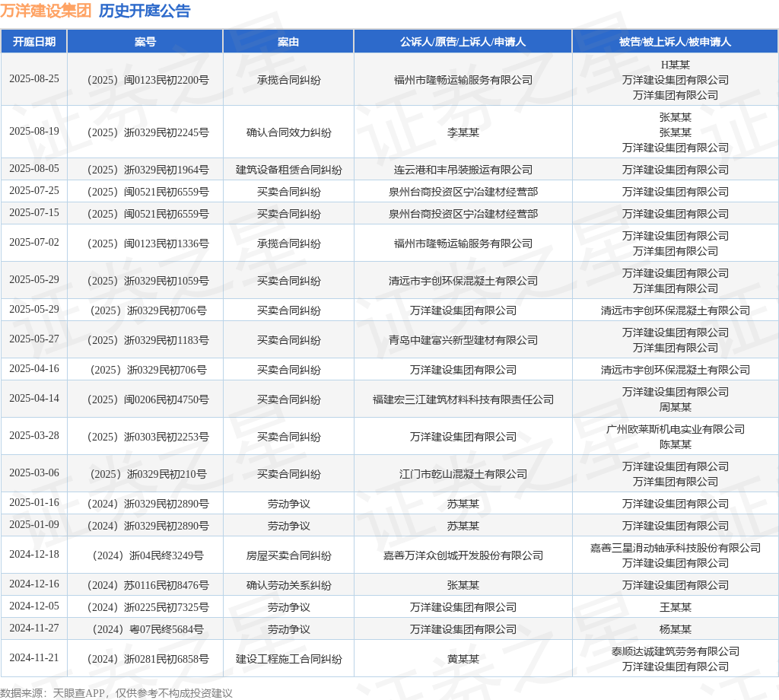Select plaintiff 李某某
Screen dimensions: 779x700
[x=463, y=132]
